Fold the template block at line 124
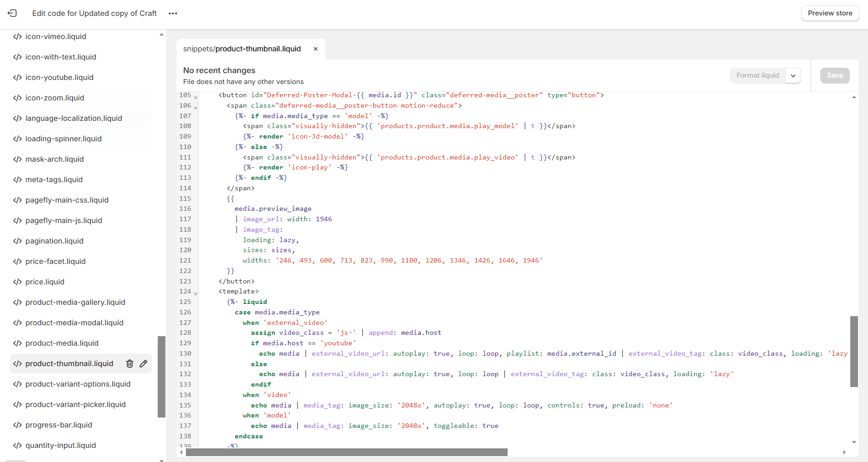Viewport: 868px width, 462px height. click(196, 293)
